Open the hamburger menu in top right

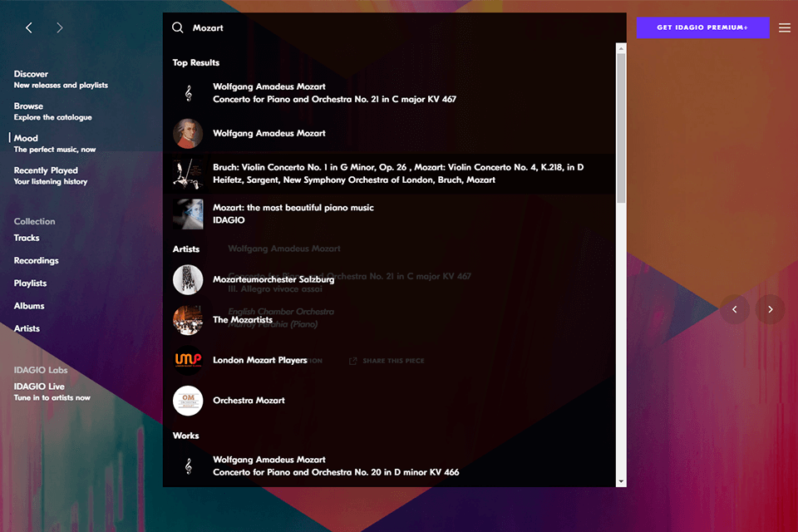(785, 27)
